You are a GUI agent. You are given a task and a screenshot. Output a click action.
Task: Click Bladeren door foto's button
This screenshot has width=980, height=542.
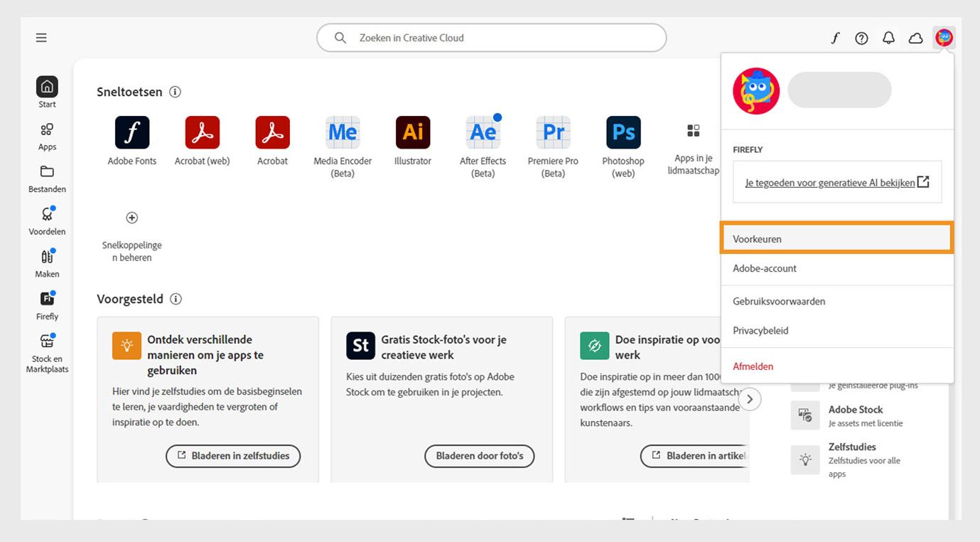(480, 456)
